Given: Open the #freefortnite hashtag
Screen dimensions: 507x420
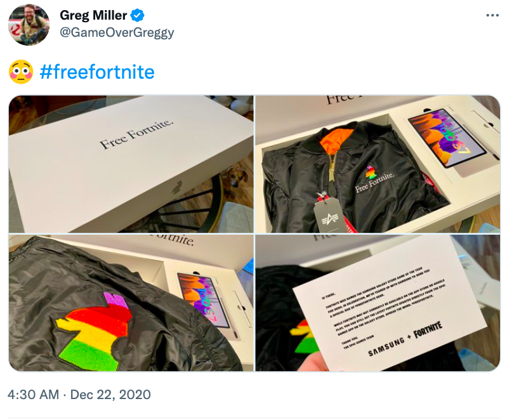Looking at the screenshot, I should [97, 72].
